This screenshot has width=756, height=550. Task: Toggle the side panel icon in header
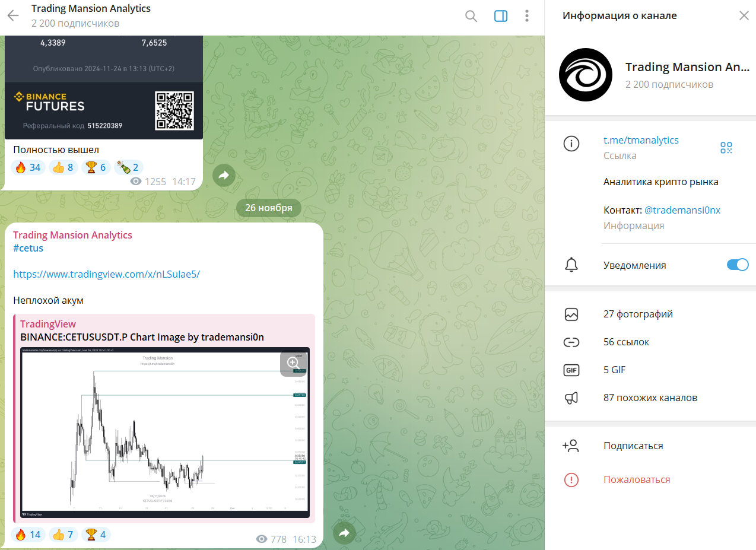[x=501, y=16]
